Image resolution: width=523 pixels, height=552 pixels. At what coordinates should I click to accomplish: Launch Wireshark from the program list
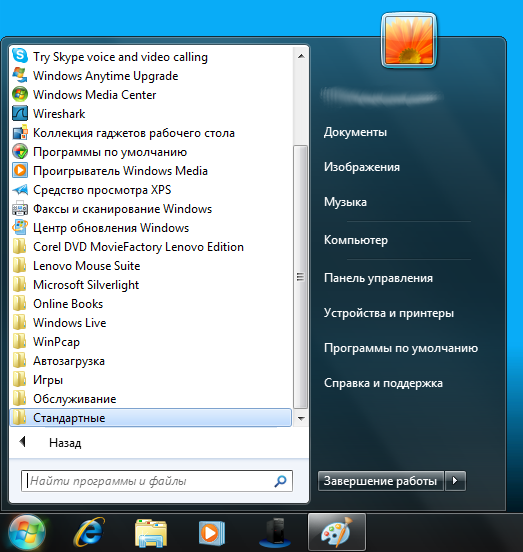pos(151,114)
